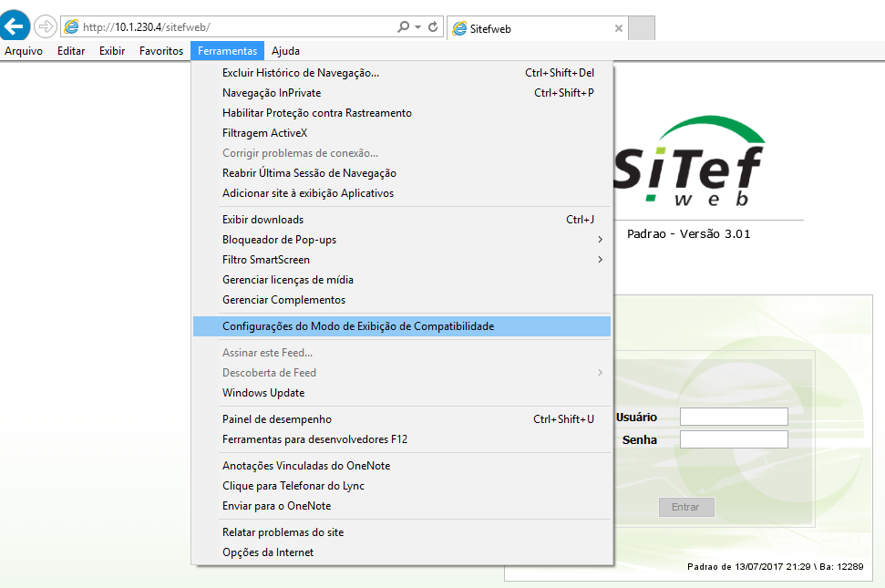This screenshot has width=885, height=588.
Task: Open Painel de desempenho
Action: pyautogui.click(x=402, y=419)
